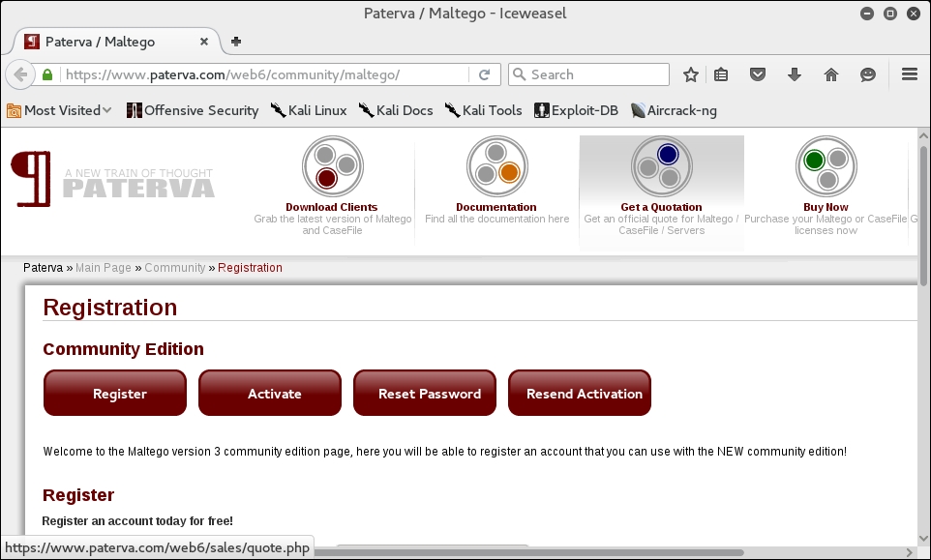931x560 pixels.
Task: Bookmark this page with star icon
Action: click(691, 74)
